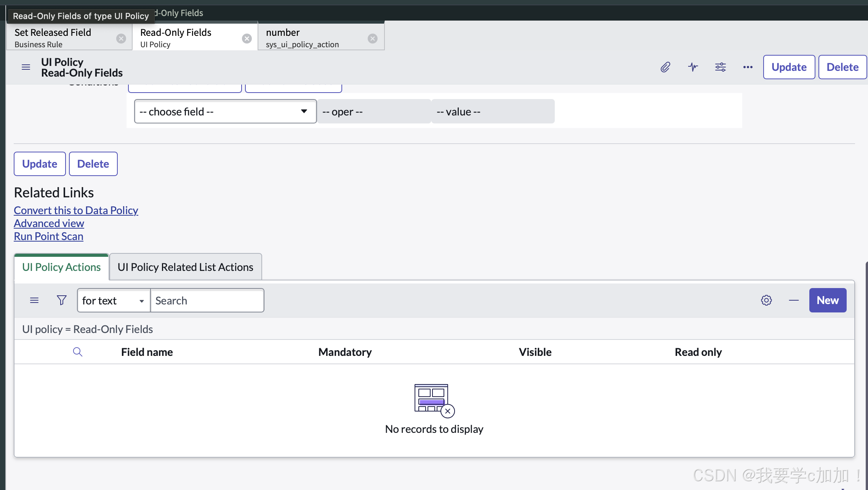
Task: Expand the choose field dropdown
Action: pyautogui.click(x=225, y=111)
